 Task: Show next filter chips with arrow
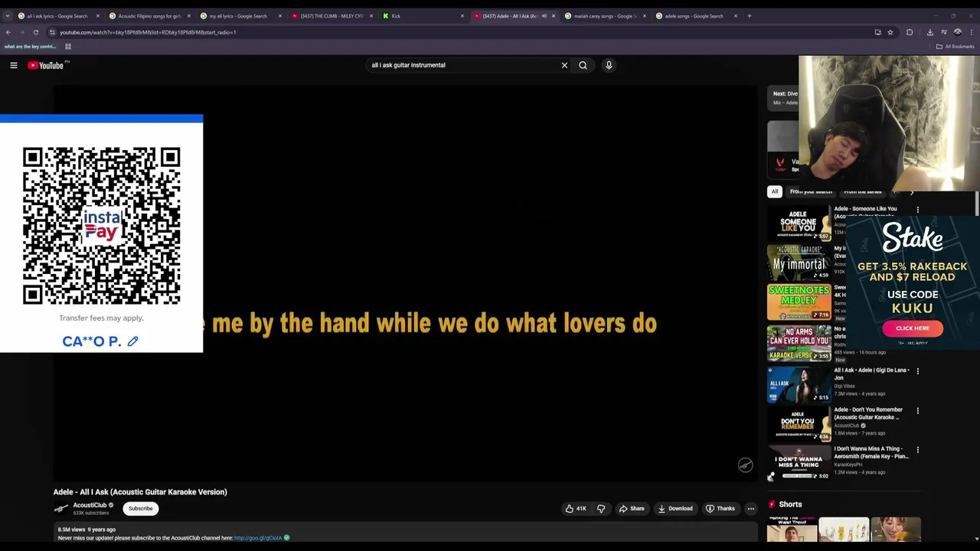coord(912,192)
